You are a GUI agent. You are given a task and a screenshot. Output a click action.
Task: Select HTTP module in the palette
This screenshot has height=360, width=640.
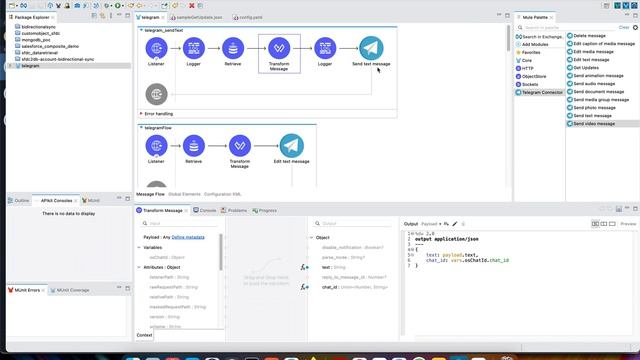pos(524,69)
